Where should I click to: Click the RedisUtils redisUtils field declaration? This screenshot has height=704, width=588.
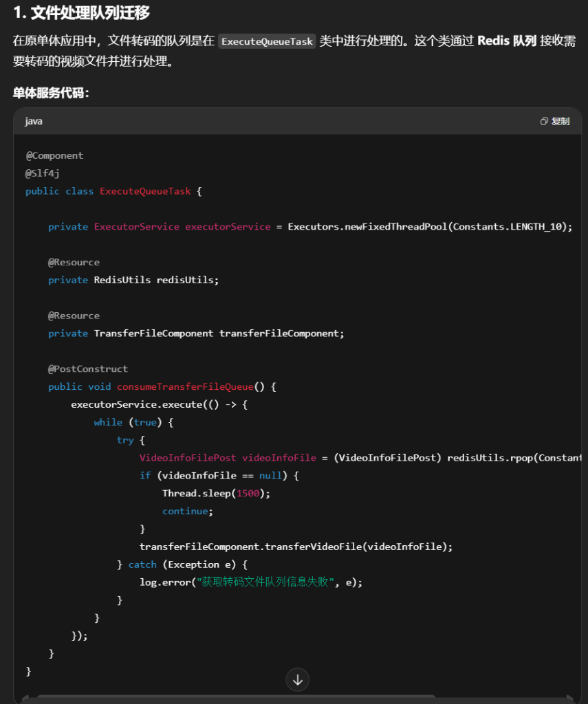pos(156,280)
